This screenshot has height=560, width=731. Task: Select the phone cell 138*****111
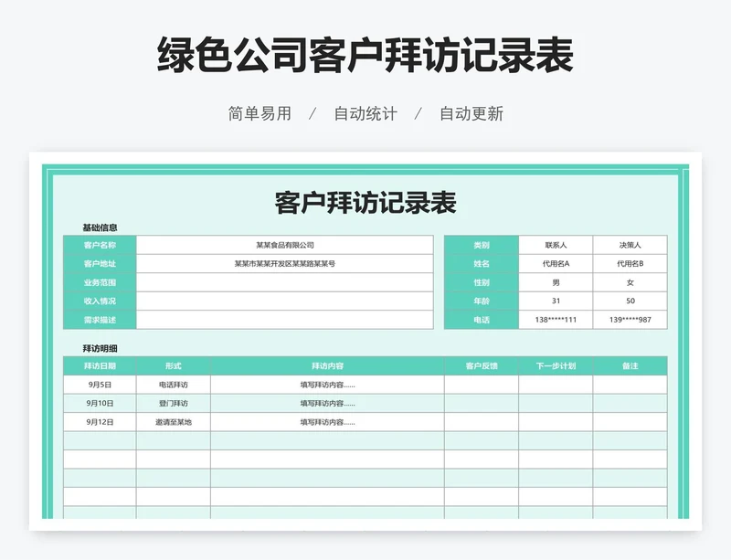[x=556, y=320]
